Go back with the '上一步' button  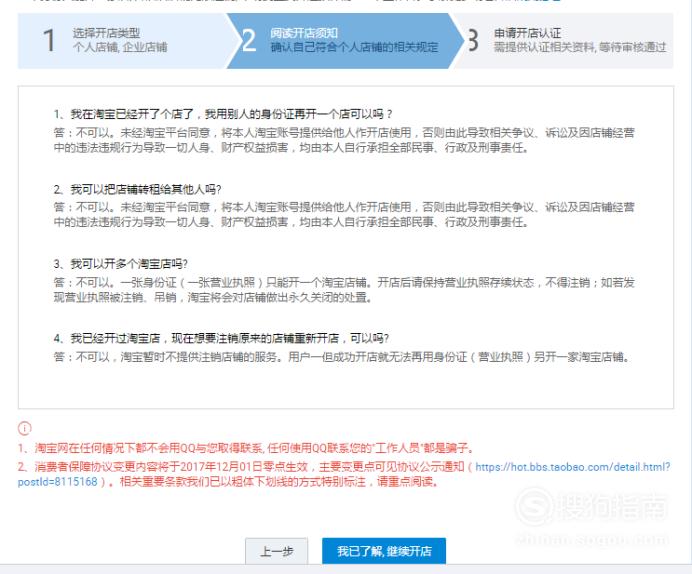(x=277, y=551)
